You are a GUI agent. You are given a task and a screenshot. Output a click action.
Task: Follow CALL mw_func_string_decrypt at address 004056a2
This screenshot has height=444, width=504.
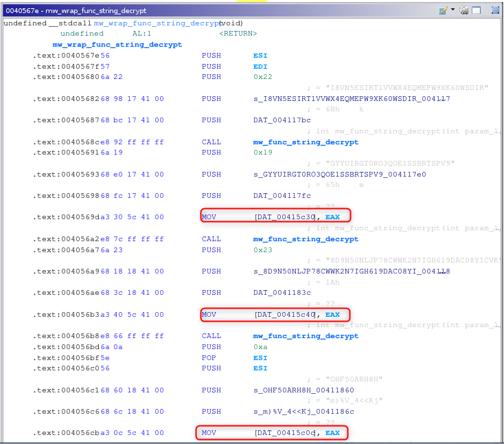coord(306,239)
